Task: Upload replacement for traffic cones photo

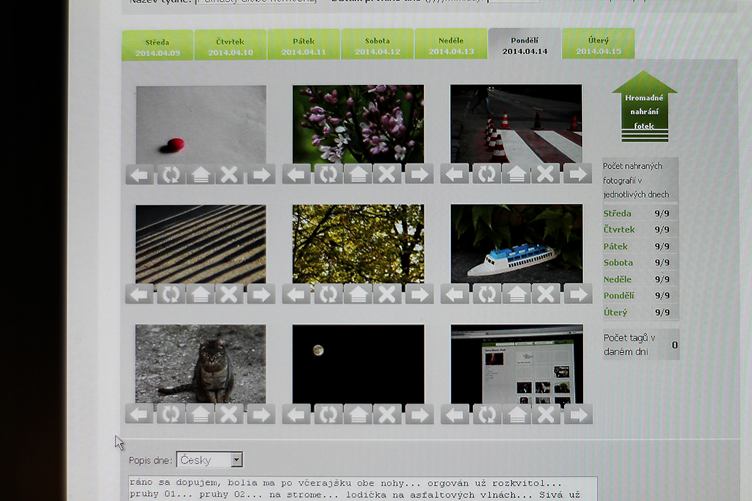Action: [517, 174]
